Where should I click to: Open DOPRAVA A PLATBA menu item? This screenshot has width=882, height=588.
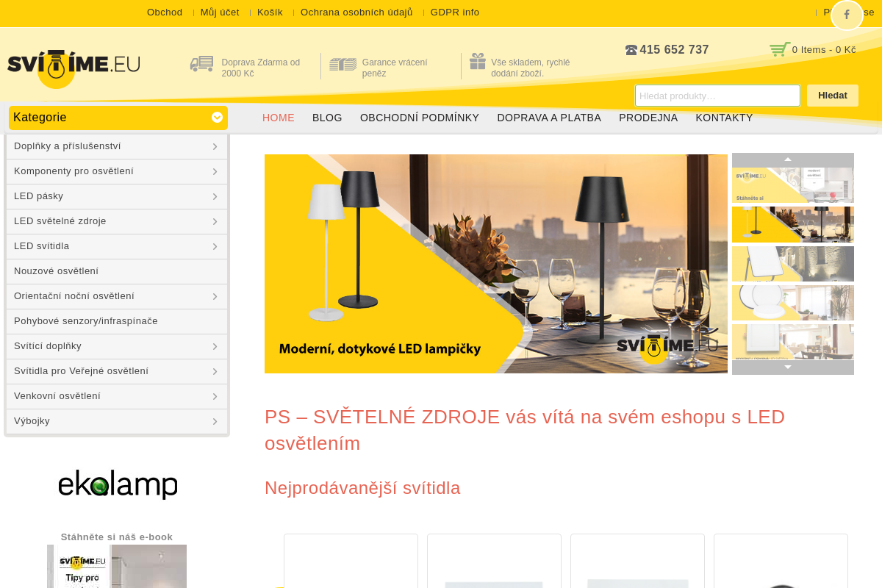coord(549,118)
